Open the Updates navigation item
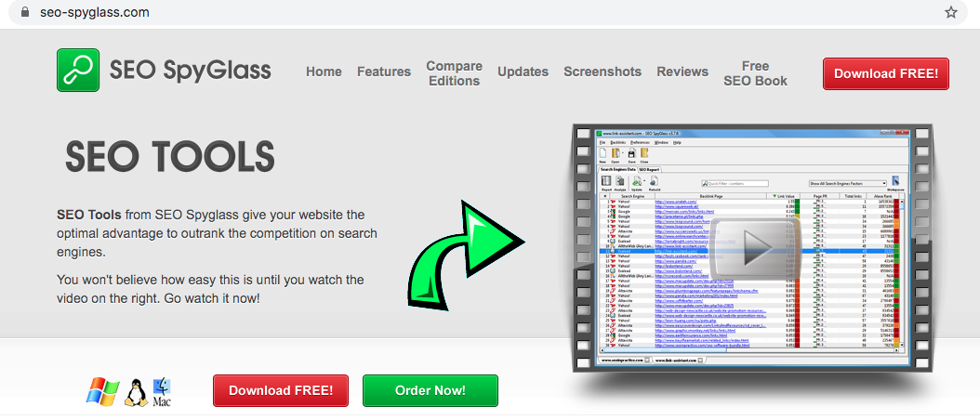 [x=523, y=72]
